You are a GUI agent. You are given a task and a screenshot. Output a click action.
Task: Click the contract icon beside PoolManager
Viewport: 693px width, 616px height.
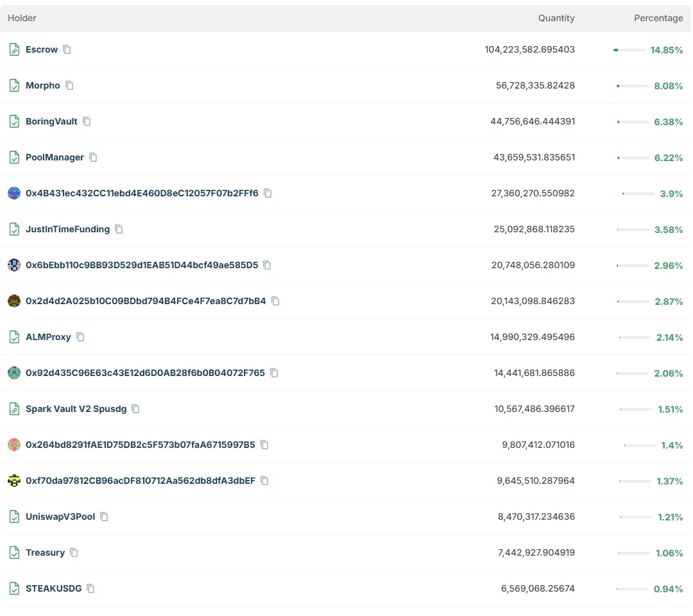pyautogui.click(x=14, y=157)
